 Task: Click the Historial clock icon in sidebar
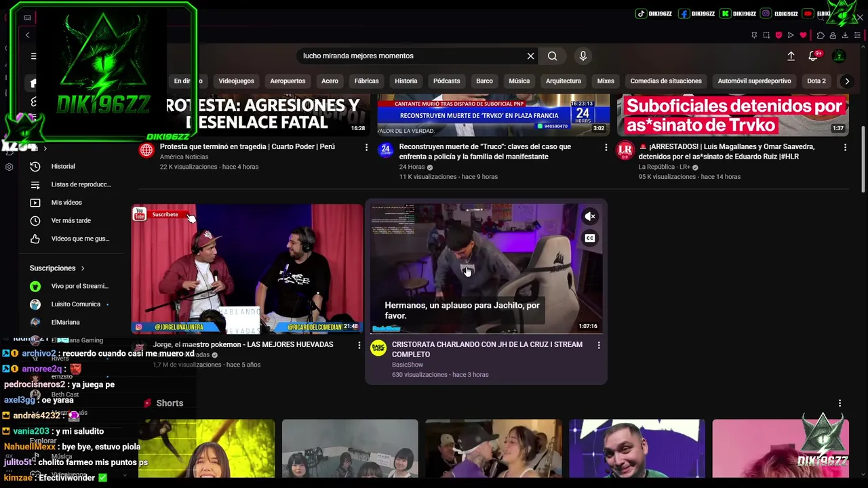(35, 167)
